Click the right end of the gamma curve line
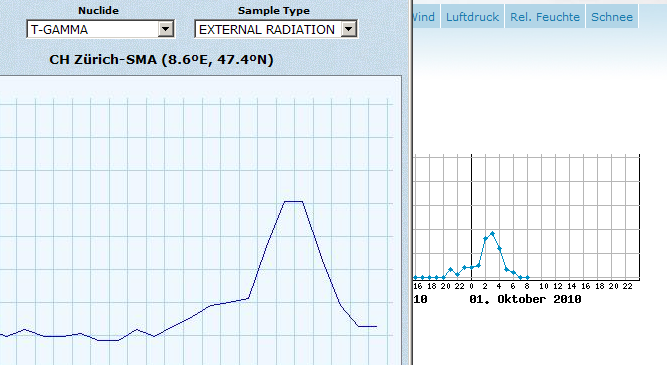The image size is (667, 365). 376,326
